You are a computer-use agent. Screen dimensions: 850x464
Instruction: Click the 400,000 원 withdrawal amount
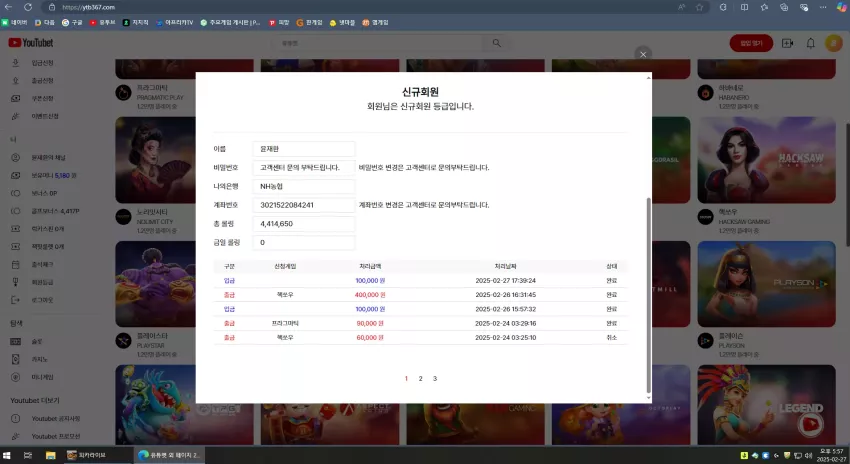pyautogui.click(x=370, y=295)
